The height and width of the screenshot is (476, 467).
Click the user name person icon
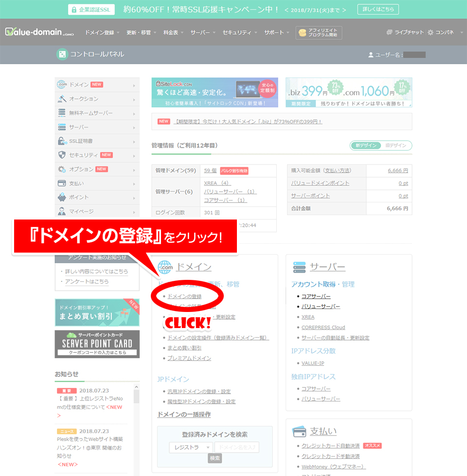coord(371,55)
